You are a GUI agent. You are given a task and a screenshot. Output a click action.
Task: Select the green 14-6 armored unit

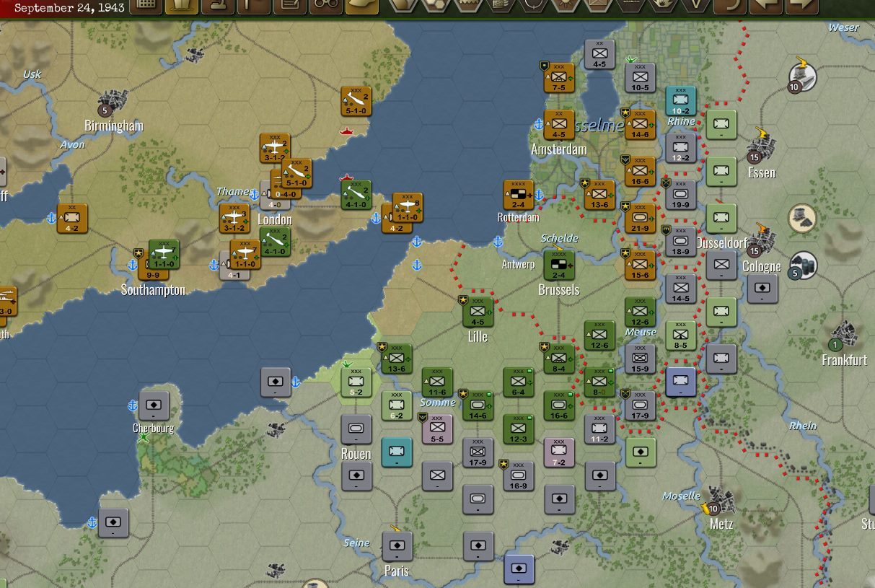478,405
